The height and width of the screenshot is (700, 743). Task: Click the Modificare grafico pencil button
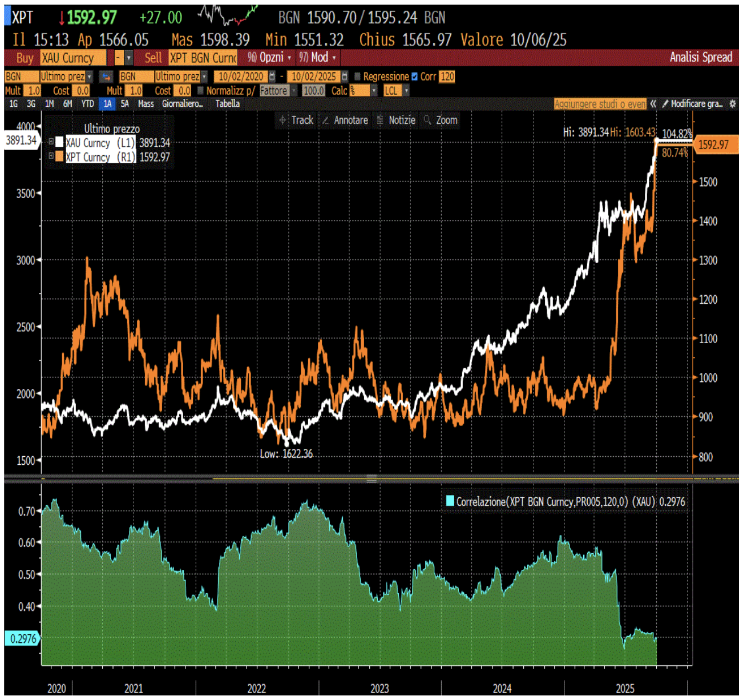click(692, 104)
